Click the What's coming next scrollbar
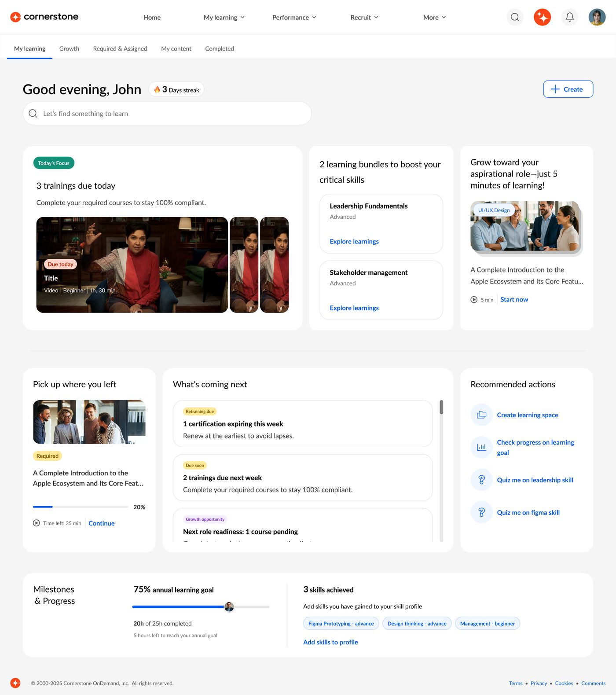The width and height of the screenshot is (616, 695). point(441,471)
